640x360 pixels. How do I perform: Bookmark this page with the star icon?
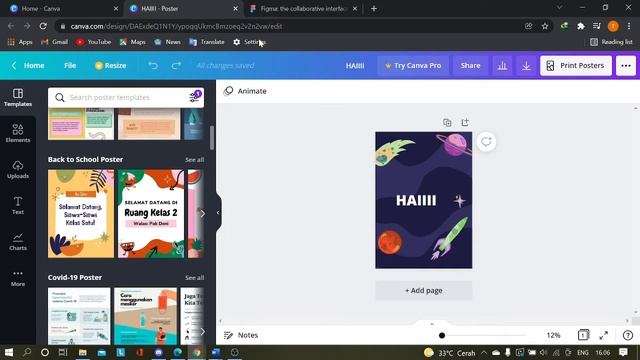(x=545, y=26)
